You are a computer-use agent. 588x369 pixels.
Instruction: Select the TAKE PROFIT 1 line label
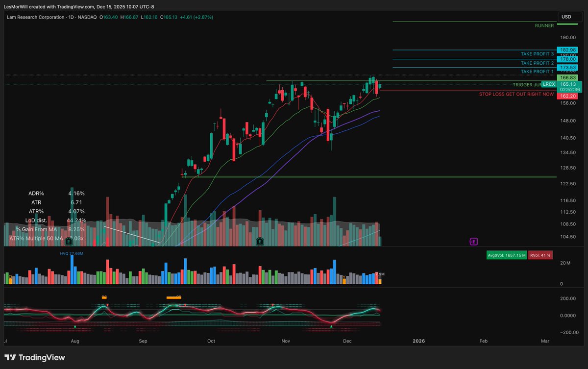click(x=537, y=72)
